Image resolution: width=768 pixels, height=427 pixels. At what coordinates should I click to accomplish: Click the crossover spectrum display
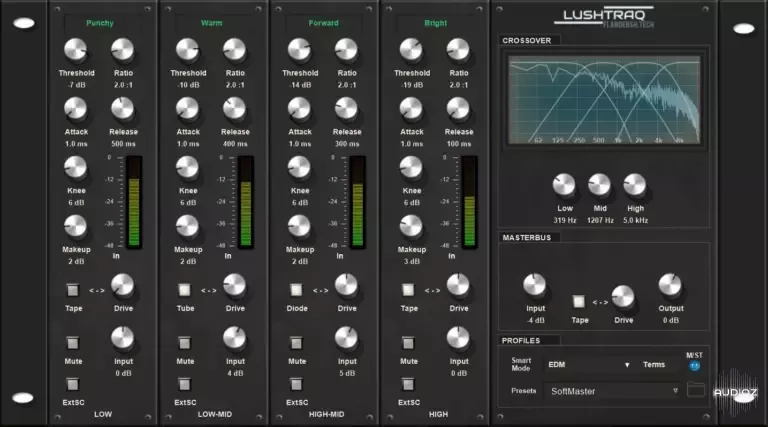tap(604, 100)
